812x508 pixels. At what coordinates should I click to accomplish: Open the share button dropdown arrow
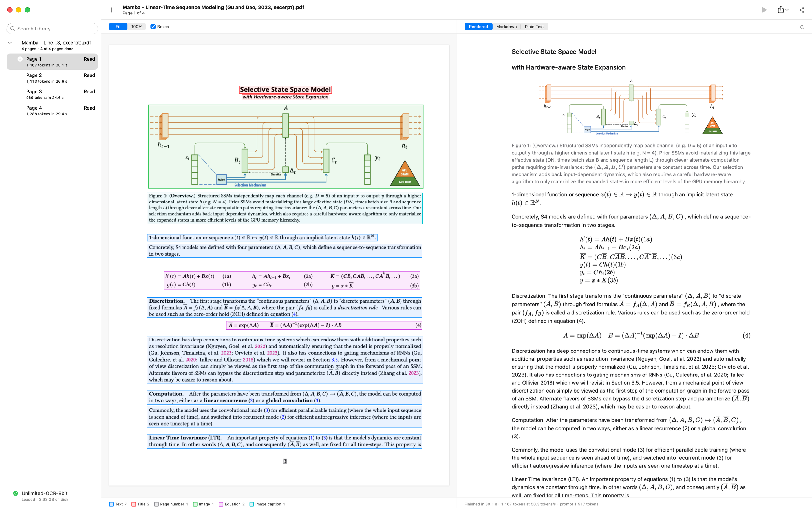(x=787, y=10)
